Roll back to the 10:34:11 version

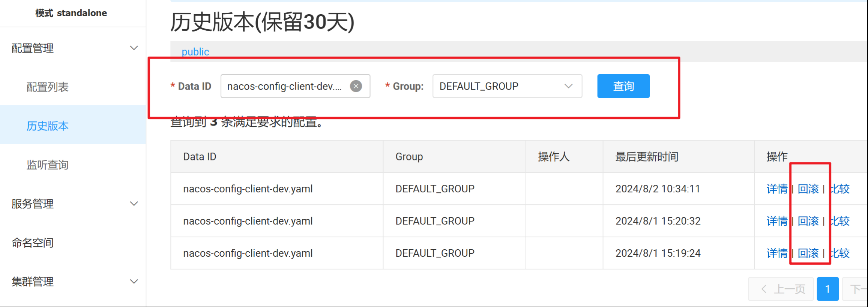coord(808,189)
